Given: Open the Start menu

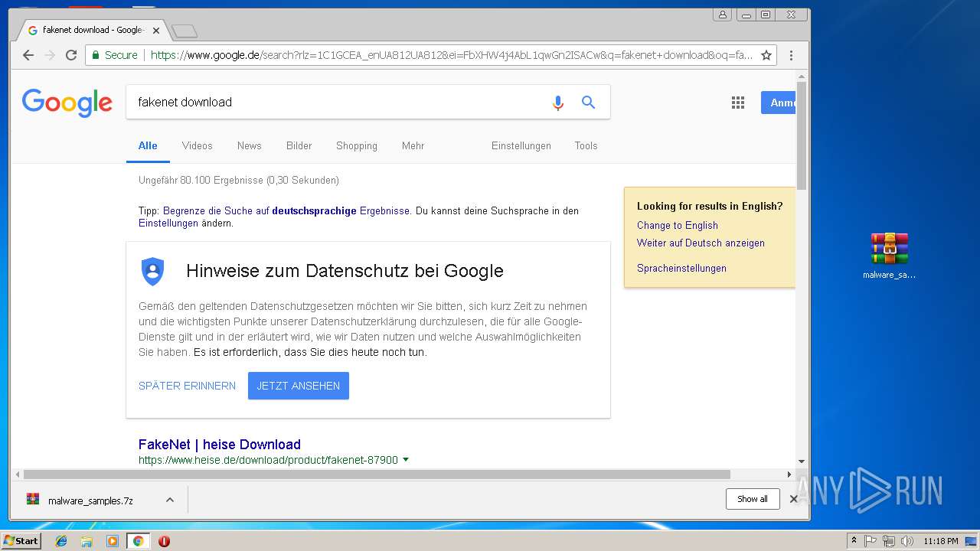Looking at the screenshot, I should click(x=21, y=541).
